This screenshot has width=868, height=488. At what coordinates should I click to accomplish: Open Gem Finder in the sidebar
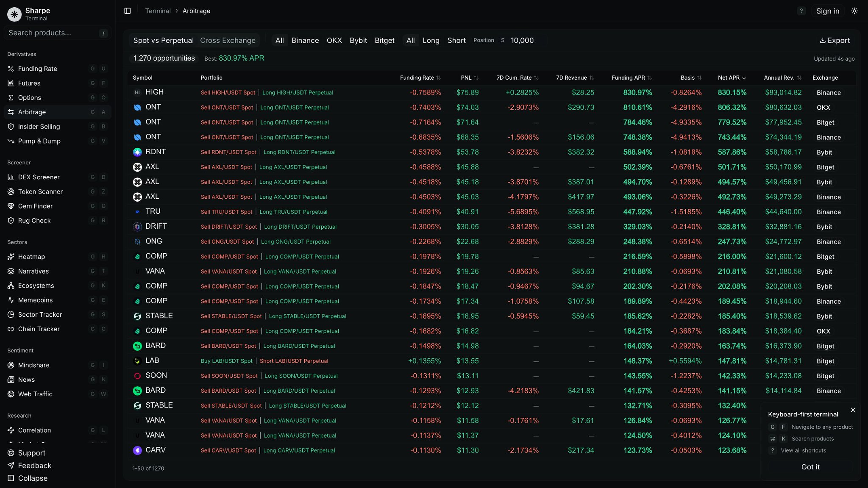(35, 206)
